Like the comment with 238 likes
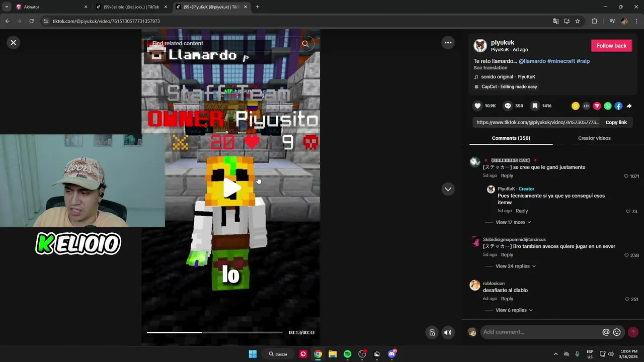The image size is (644, 362). 626,255
